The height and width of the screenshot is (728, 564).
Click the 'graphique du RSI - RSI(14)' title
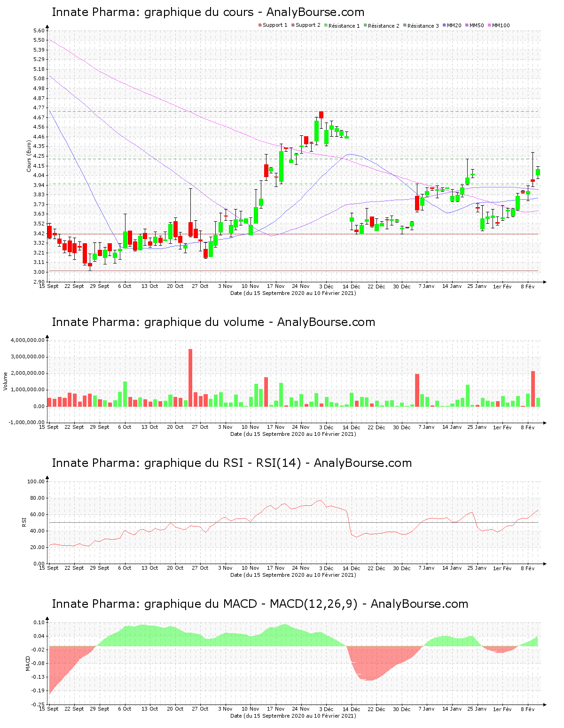click(232, 463)
